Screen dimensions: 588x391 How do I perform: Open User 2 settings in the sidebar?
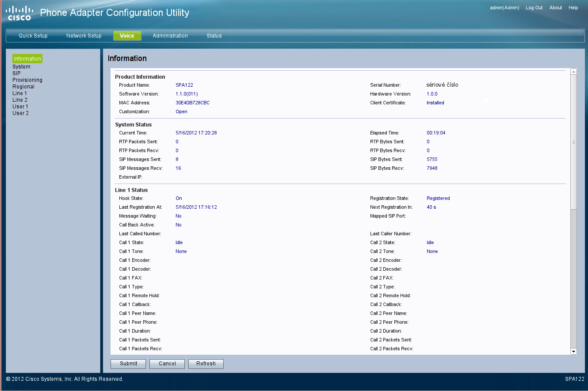pos(20,113)
